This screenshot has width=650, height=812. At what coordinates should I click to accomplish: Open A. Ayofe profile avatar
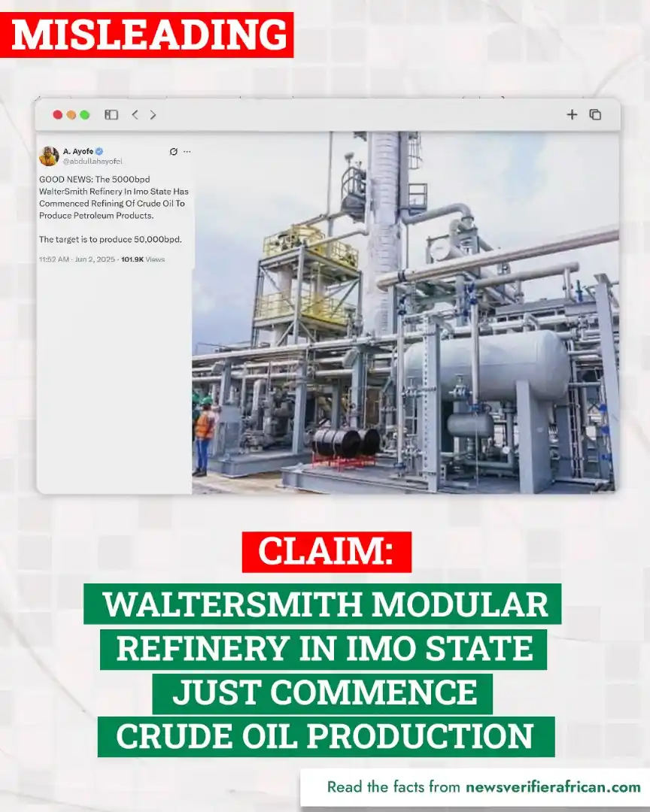point(49,156)
